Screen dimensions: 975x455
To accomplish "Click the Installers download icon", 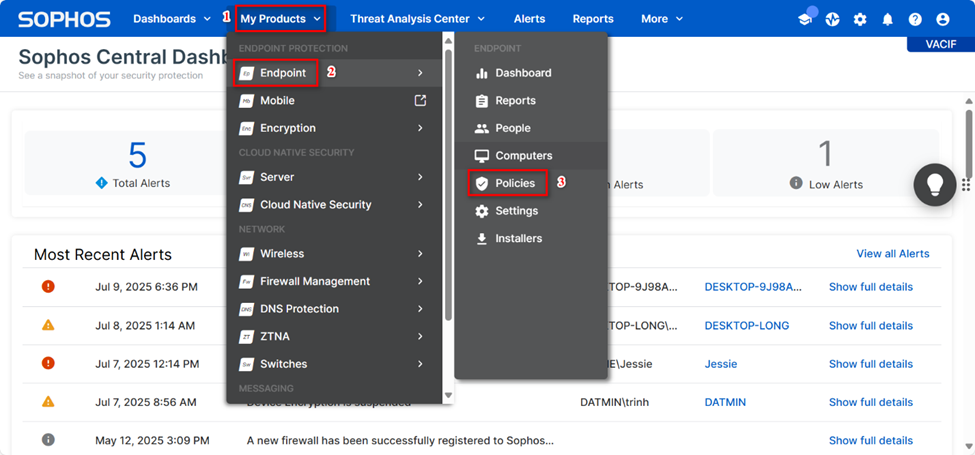I will click(x=482, y=239).
